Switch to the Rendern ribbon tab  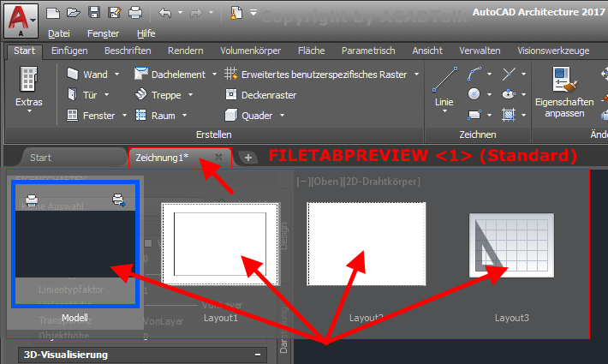click(185, 51)
